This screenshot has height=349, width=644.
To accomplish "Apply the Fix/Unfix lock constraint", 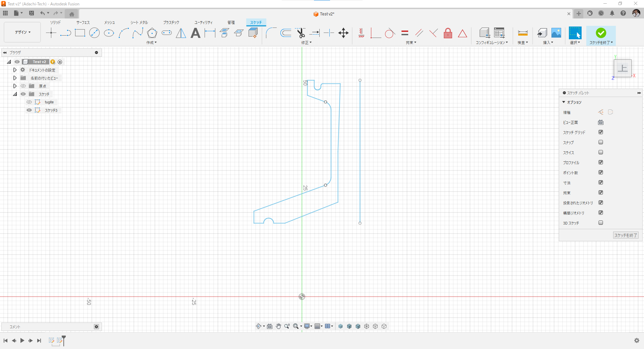I will (448, 33).
